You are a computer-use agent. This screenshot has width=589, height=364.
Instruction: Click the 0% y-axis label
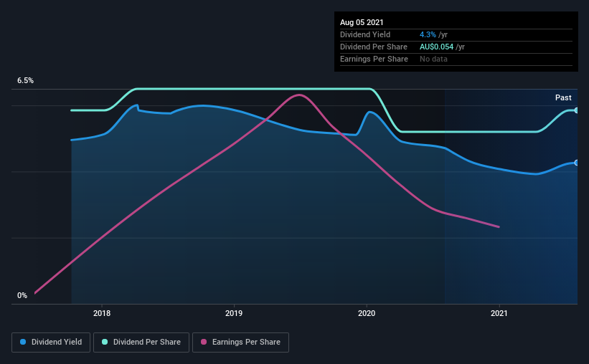(22, 296)
